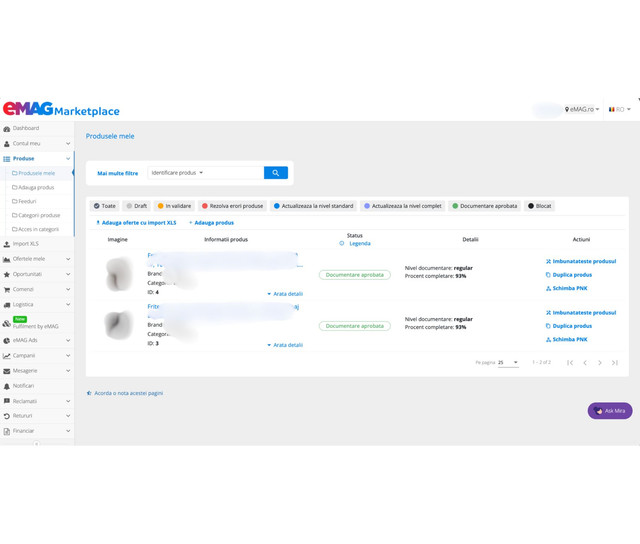This screenshot has height=544, width=640.
Task: Filter by Actualizeaza la nivel complet
Action: pos(403,206)
